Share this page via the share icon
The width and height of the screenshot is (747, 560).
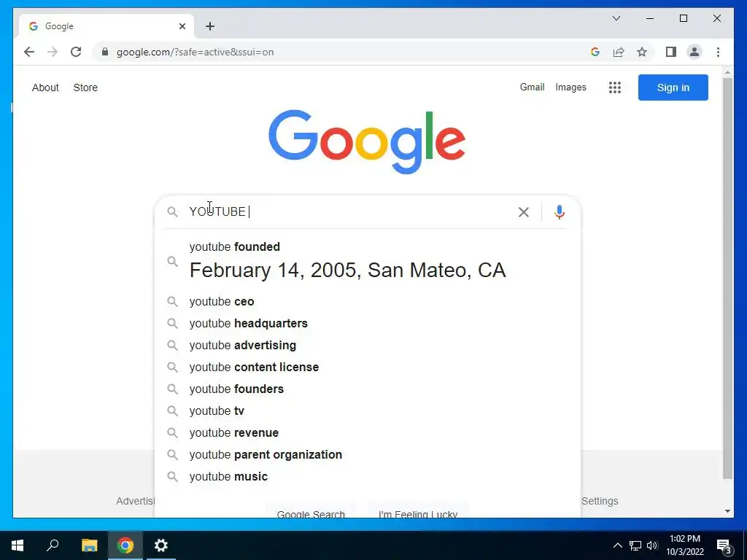619,52
